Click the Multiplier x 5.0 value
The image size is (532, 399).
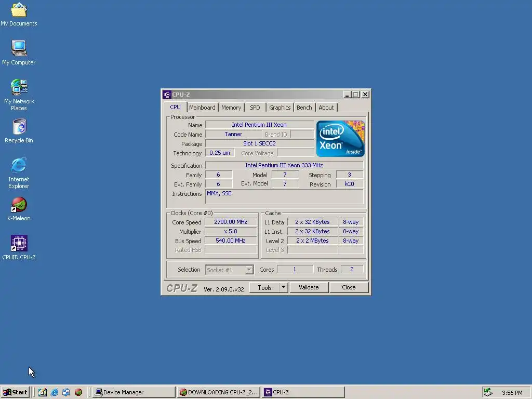coord(231,231)
